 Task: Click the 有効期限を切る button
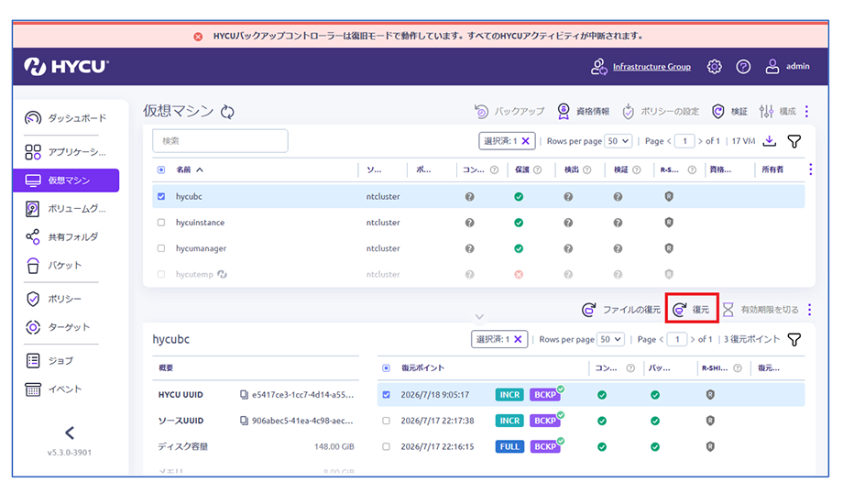[760, 310]
